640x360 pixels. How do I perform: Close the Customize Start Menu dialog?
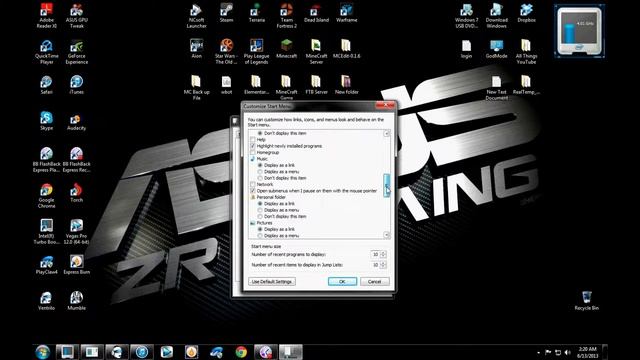pos(385,105)
